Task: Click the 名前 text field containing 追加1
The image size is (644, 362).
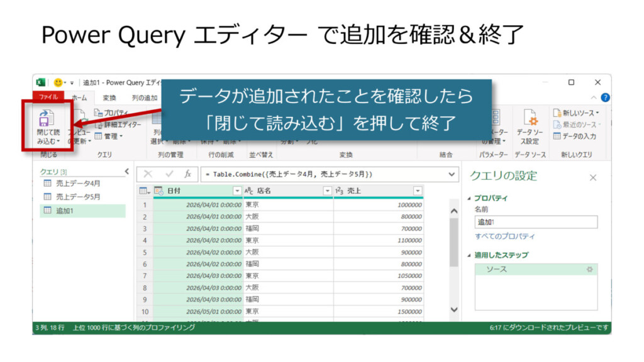Action: (536, 222)
